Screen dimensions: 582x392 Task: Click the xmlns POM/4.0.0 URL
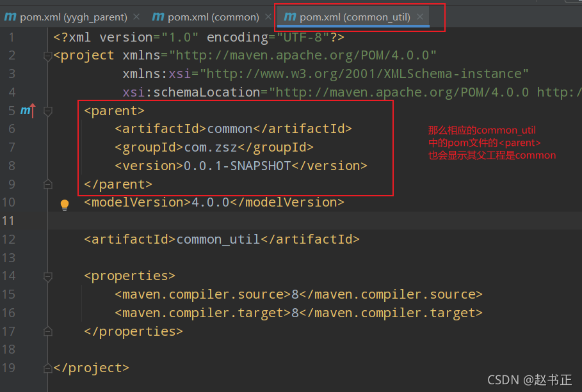(x=302, y=56)
